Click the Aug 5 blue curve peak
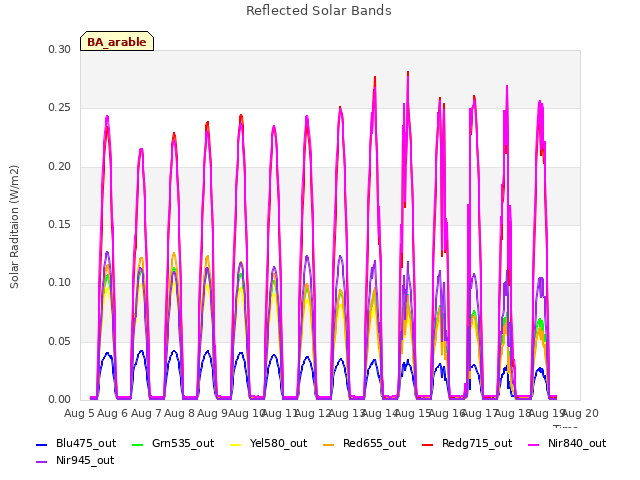Screen dimensions: 640x480 [107, 353]
